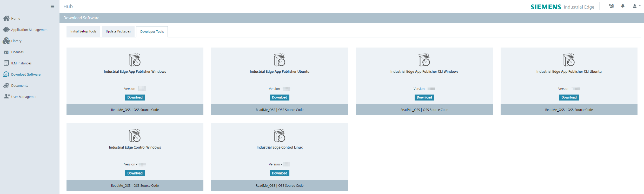
Task: Click the Download Software page header text
Action: point(81,18)
